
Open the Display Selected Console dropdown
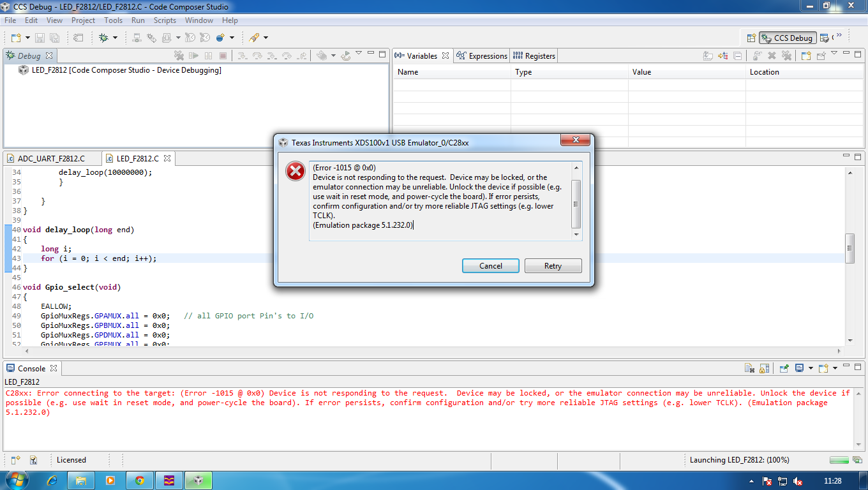tap(811, 368)
